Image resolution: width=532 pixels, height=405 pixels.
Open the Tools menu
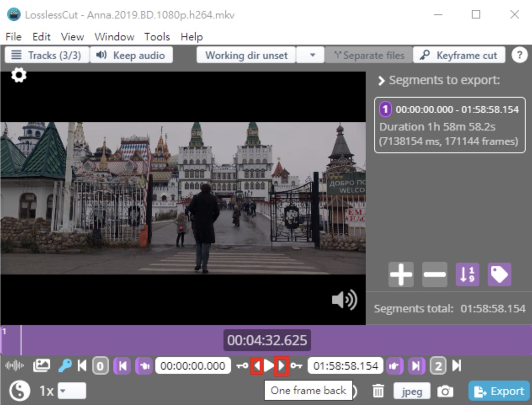[x=157, y=37]
